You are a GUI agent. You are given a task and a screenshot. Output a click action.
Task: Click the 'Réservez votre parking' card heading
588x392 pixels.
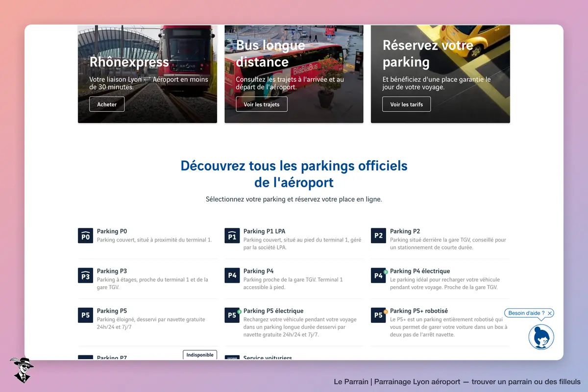(428, 54)
